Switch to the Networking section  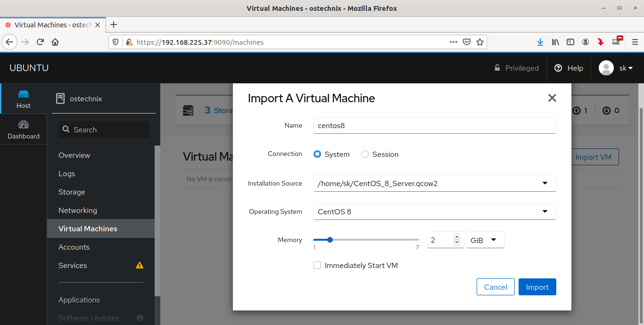click(x=77, y=210)
